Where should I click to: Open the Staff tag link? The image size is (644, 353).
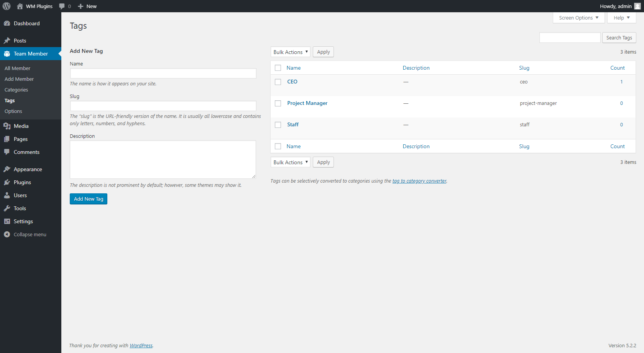point(293,124)
